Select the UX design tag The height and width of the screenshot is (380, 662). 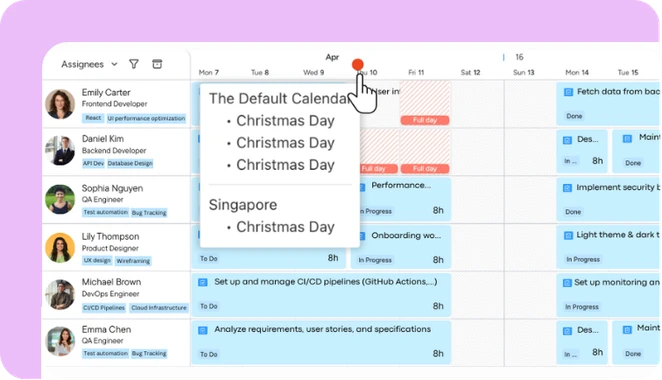(x=97, y=260)
